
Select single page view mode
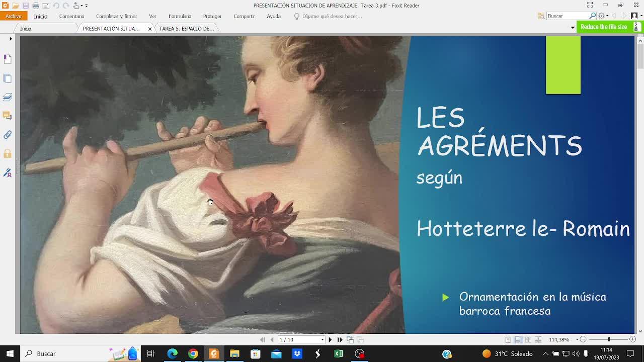508,340
